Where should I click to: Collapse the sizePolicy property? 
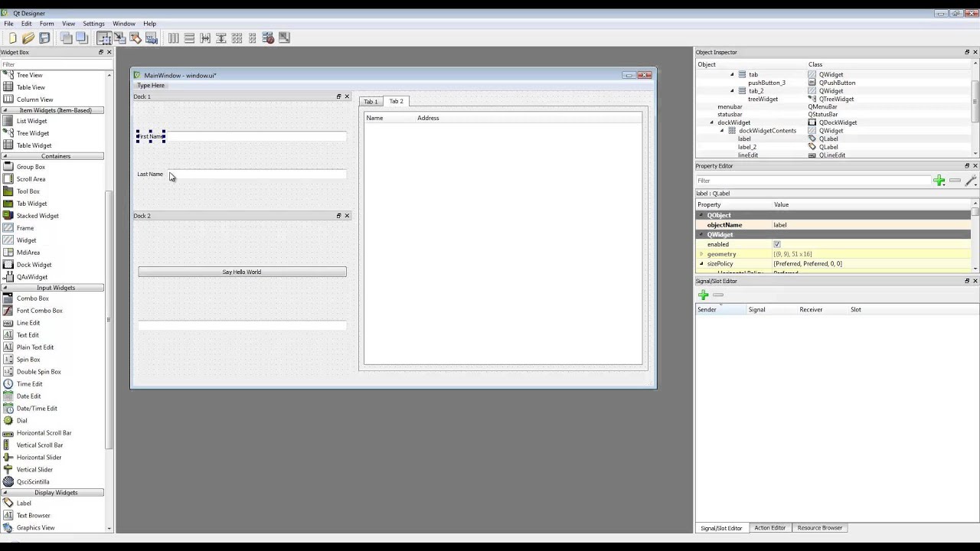(701, 264)
